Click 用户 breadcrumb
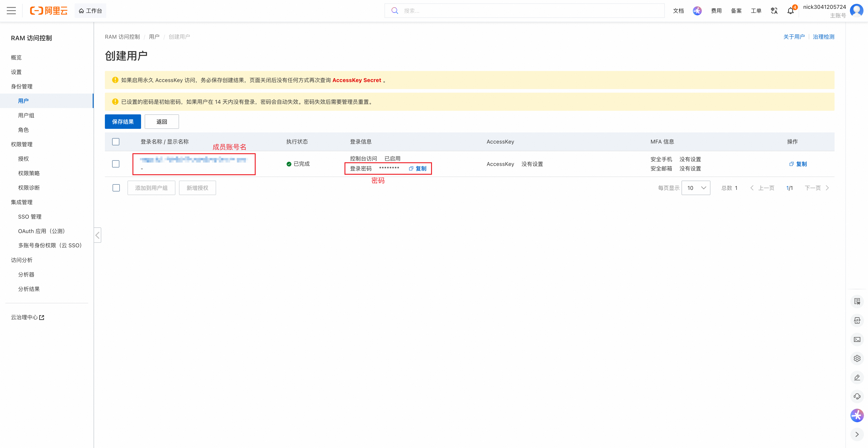The height and width of the screenshot is (448, 868). pyautogui.click(x=154, y=37)
